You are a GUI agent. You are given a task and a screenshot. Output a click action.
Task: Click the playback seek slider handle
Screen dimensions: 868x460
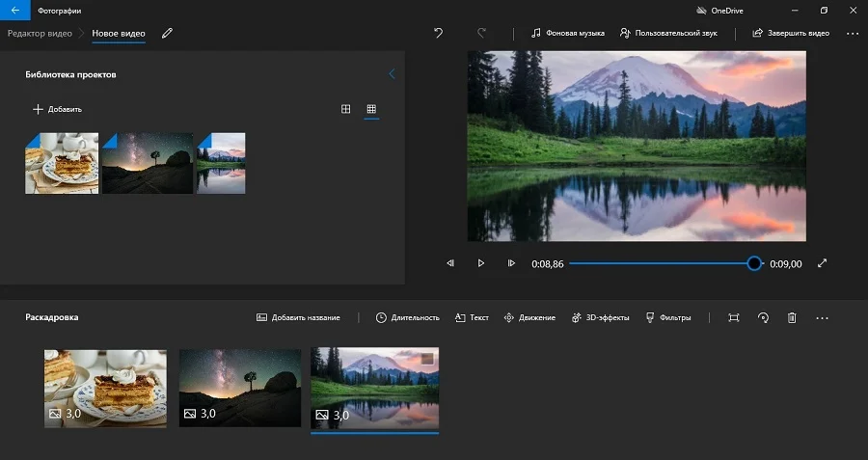pos(754,263)
